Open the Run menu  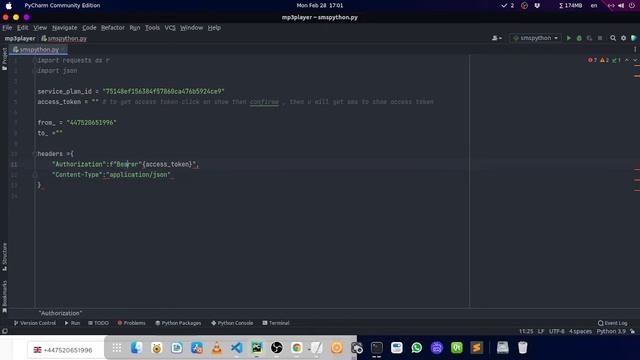pyautogui.click(x=135, y=28)
